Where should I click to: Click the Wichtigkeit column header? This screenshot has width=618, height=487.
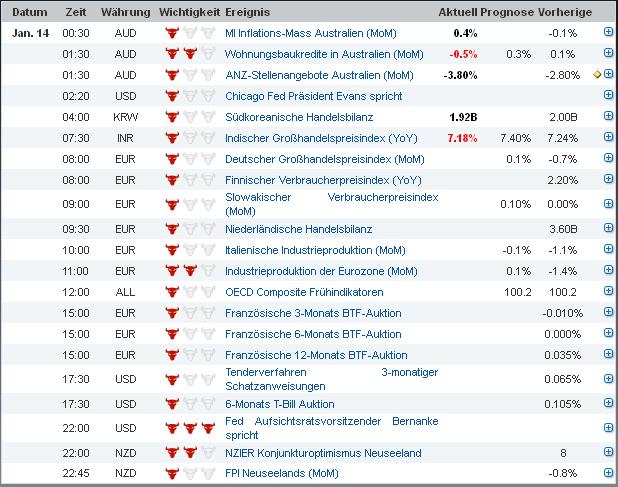pos(189,12)
